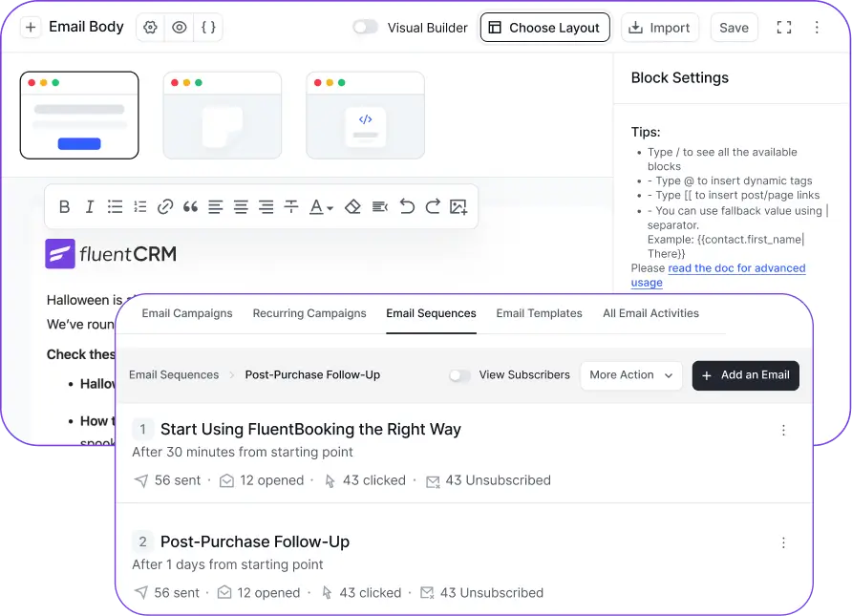Insert a bulleted list
This screenshot has width=852, height=616.
(x=115, y=206)
